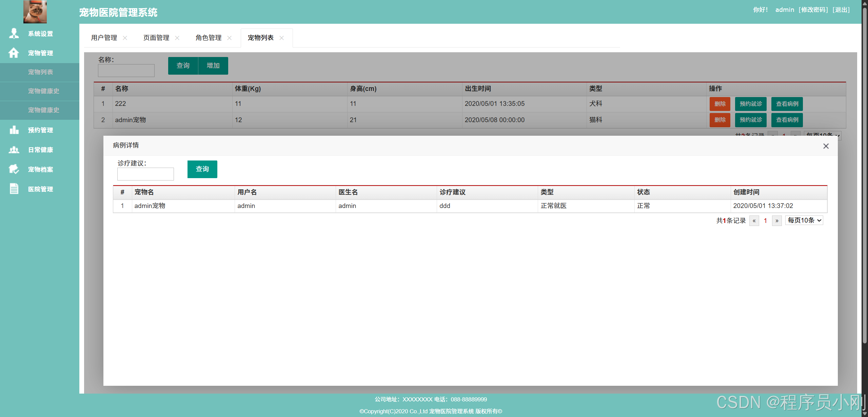
Task: Click the 修改密码 link
Action: [813, 10]
